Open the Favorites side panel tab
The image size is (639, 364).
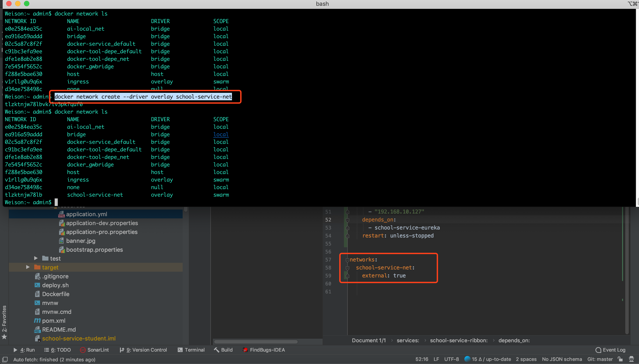click(4, 319)
